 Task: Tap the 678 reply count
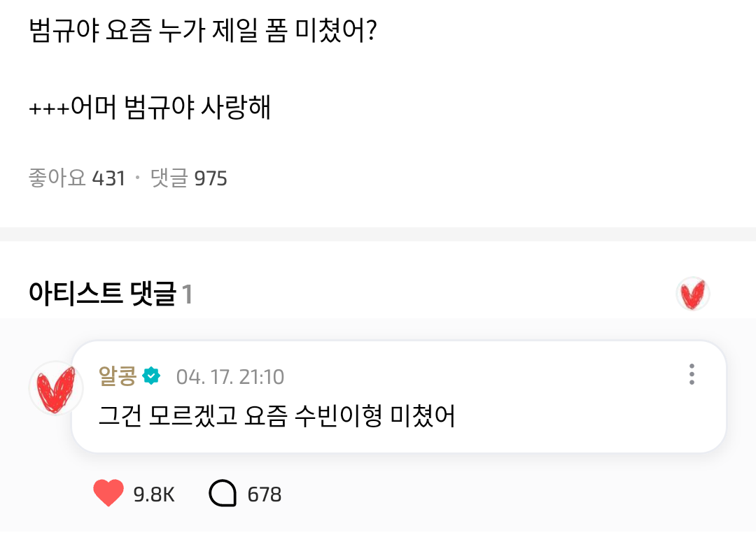(x=265, y=494)
